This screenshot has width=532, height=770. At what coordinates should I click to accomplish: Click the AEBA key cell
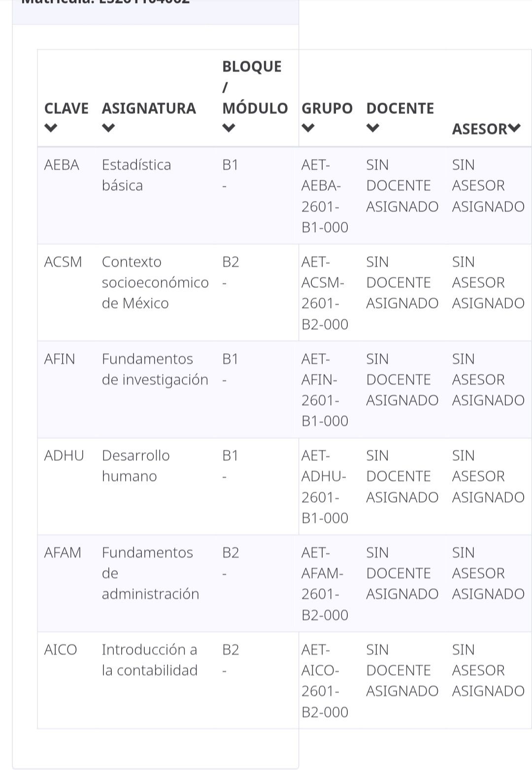(62, 165)
